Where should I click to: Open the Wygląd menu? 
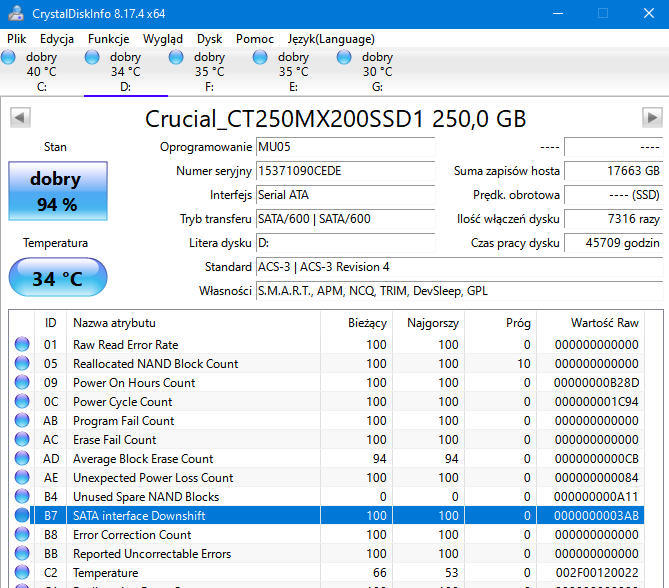point(163,39)
